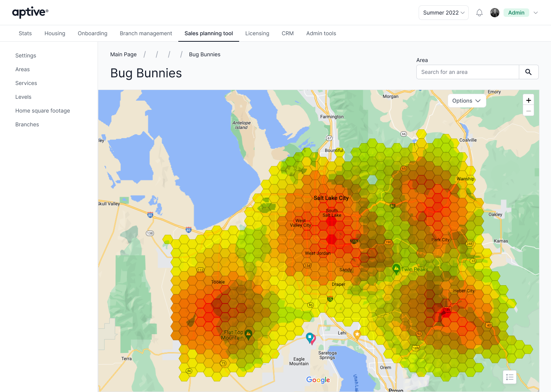Select Levels in the sidebar
This screenshot has height=392, width=551.
pos(23,97)
